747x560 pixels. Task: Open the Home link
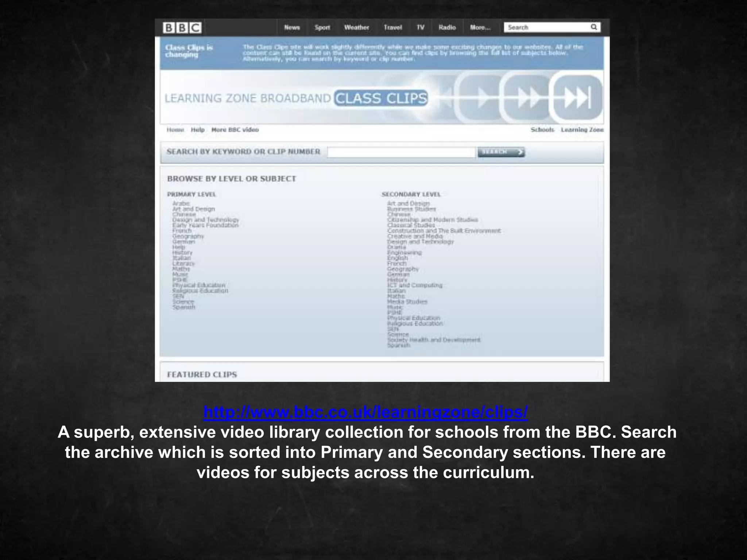pos(175,130)
